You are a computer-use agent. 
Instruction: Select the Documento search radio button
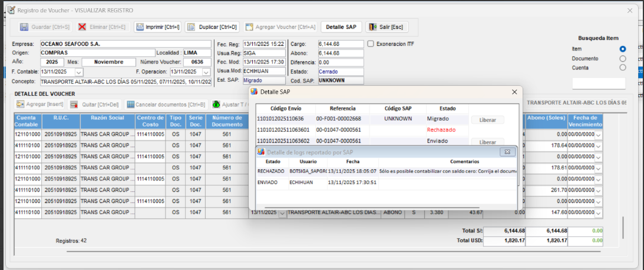point(623,58)
